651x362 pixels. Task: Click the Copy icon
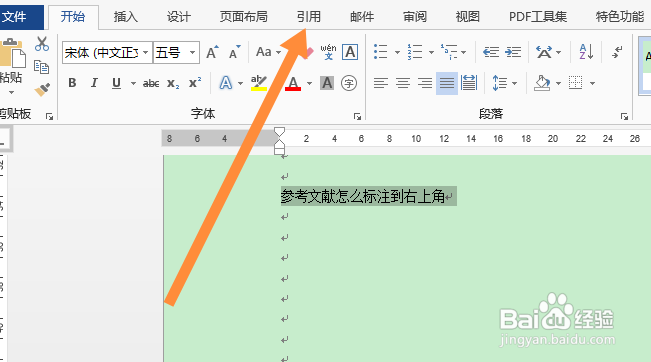click(42, 66)
